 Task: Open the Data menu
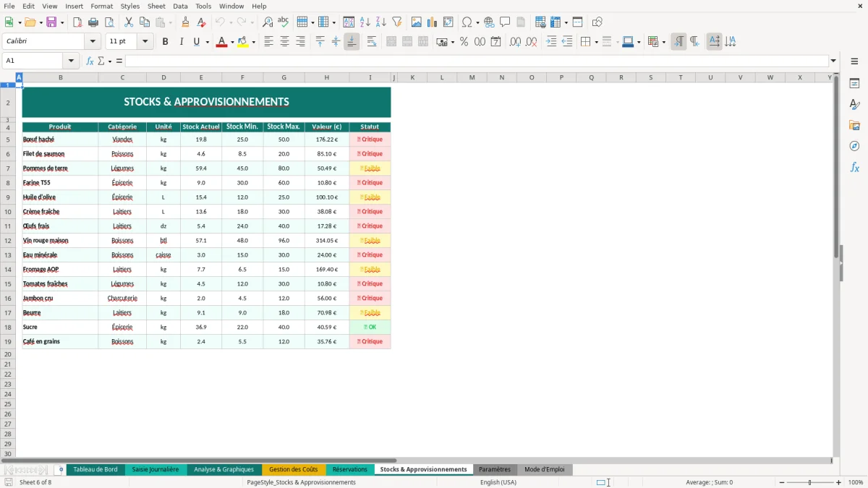pyautogui.click(x=180, y=6)
